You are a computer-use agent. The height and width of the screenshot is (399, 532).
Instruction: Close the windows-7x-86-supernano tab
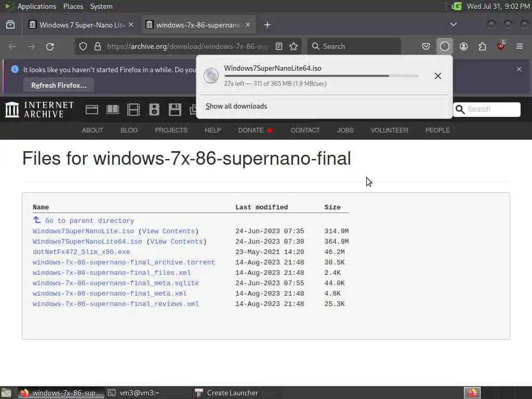tap(248, 25)
